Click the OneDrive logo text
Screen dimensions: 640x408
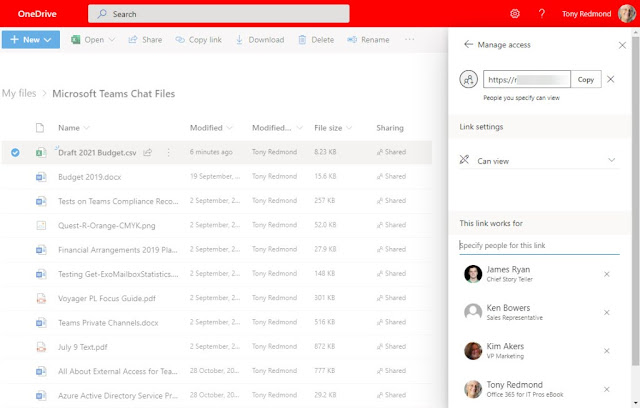[37, 14]
